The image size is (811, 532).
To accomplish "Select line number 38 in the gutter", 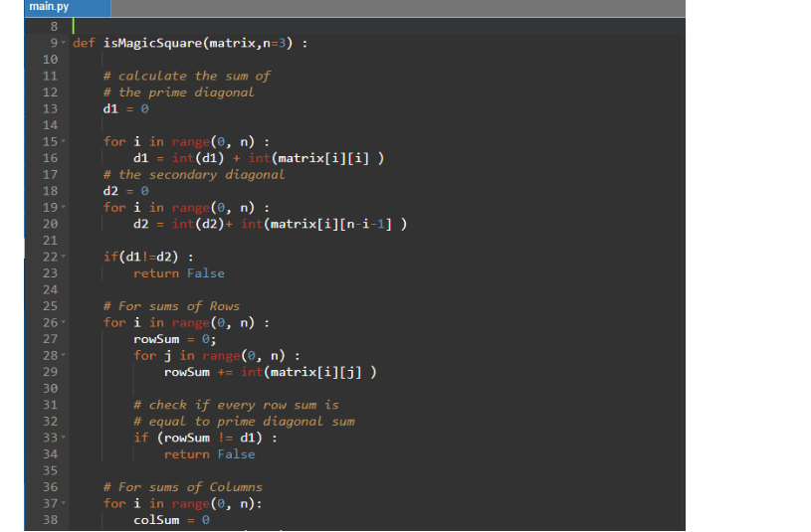I will (50, 520).
